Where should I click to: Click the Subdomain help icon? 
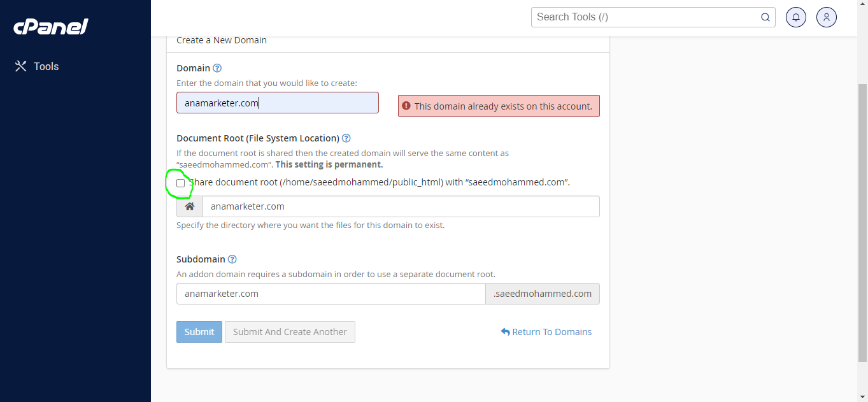pyautogui.click(x=232, y=259)
